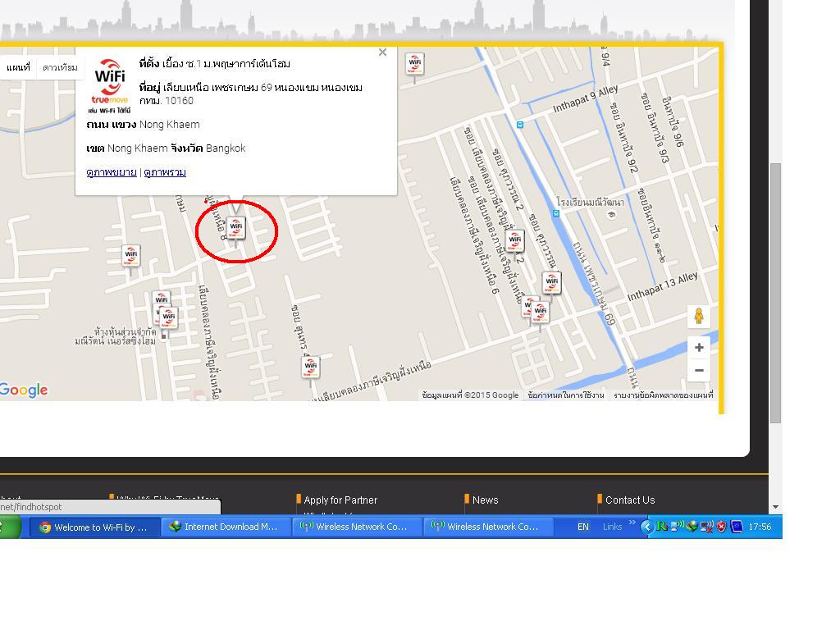Select WiFi marker beside ซอย ศุภวรรณ 2 label
The image size is (840, 630).
[x=515, y=242]
